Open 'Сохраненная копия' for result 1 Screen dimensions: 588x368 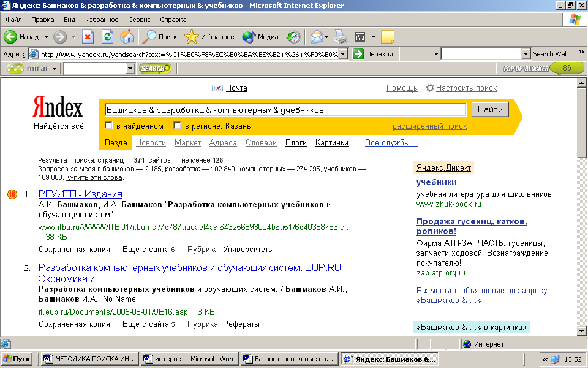coord(74,250)
